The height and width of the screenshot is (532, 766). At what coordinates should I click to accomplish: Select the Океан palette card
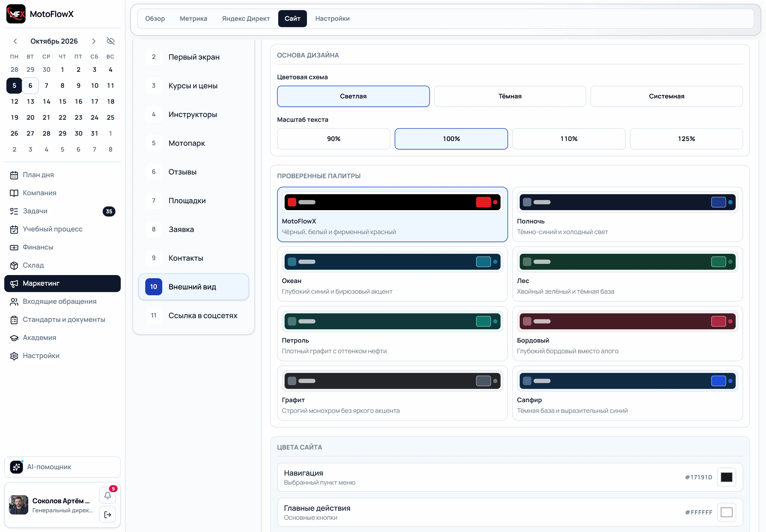[x=392, y=274]
